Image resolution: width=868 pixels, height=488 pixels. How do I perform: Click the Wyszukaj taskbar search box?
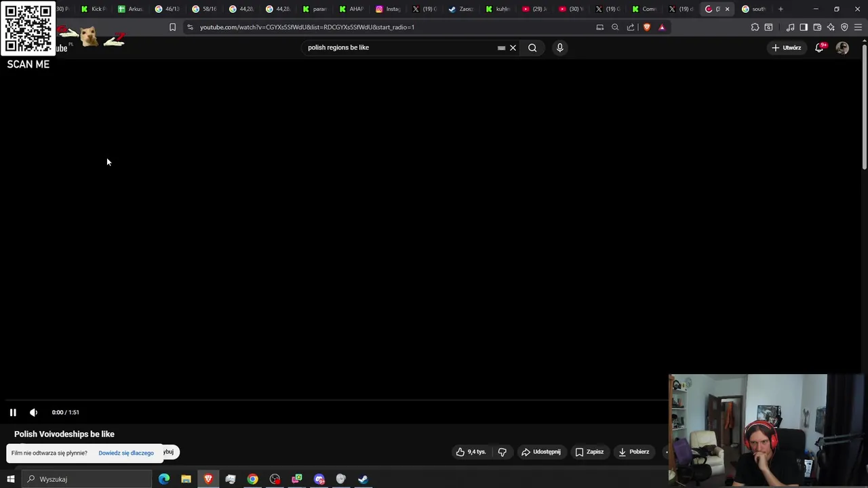86,479
